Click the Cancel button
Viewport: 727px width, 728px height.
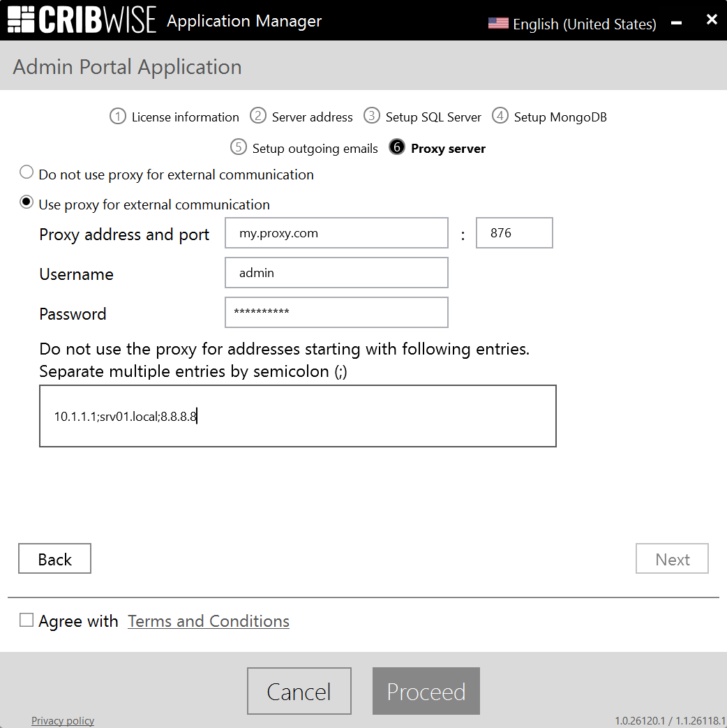[x=299, y=691]
